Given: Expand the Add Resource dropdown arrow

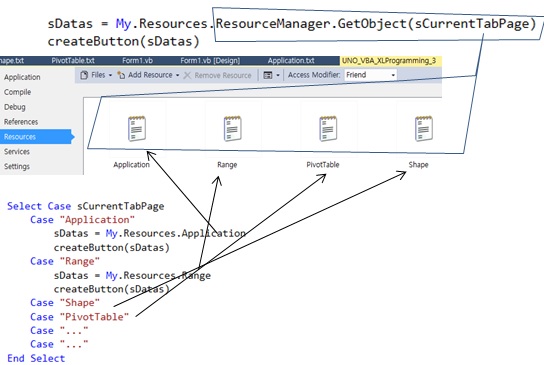Looking at the screenshot, I should (178, 75).
